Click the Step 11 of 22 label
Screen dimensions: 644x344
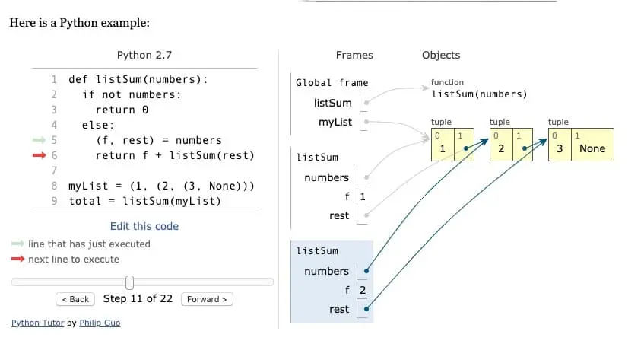138,299
